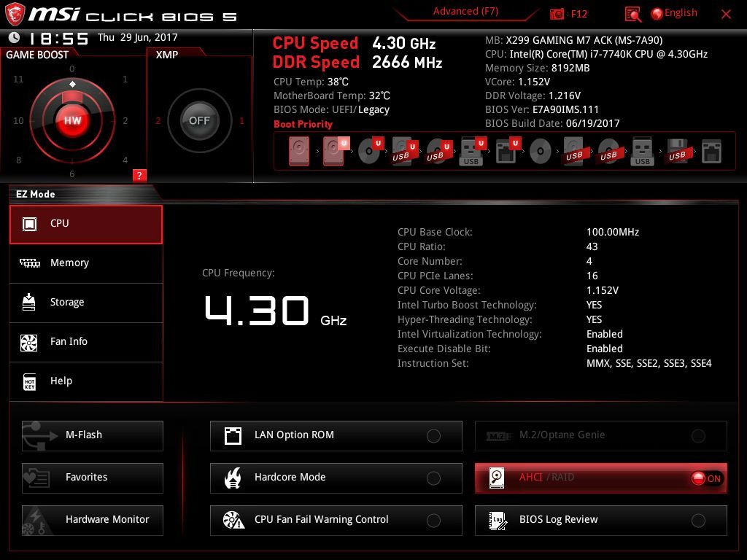The image size is (747, 560).
Task: Click the LAN Option ROM chip icon
Action: [233, 436]
